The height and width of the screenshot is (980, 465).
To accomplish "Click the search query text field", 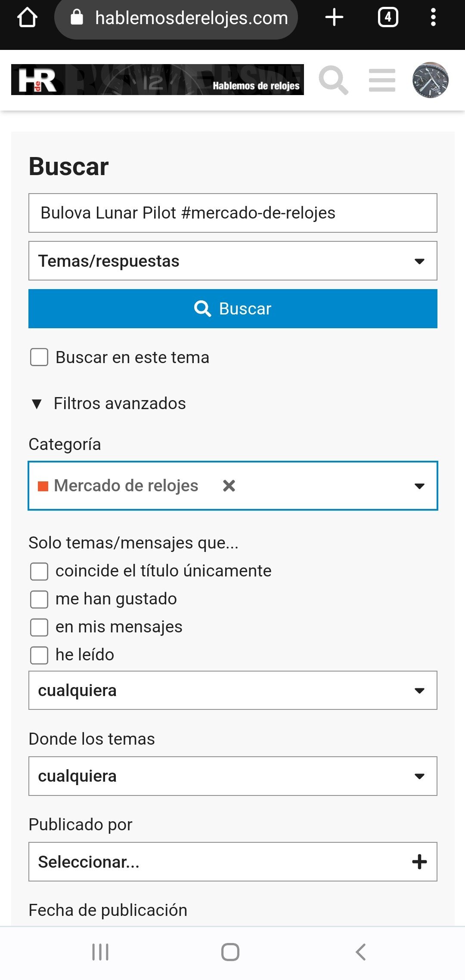I will [x=232, y=213].
